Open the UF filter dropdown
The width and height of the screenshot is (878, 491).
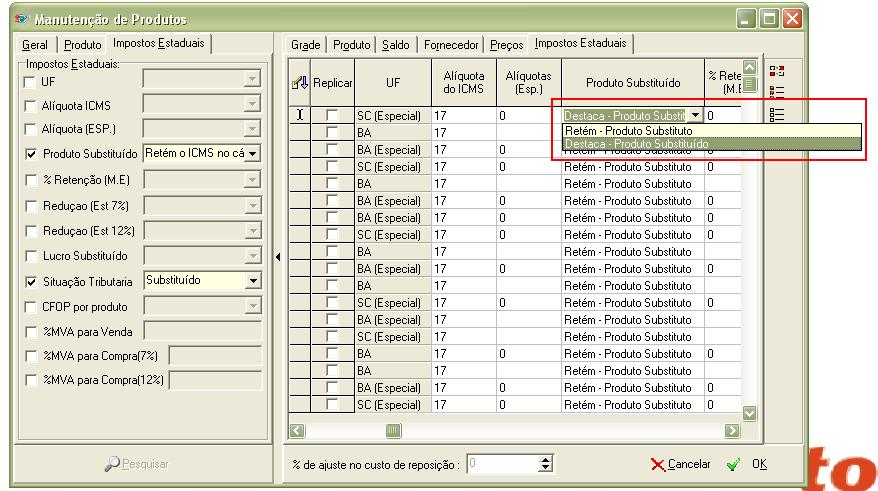click(x=253, y=79)
